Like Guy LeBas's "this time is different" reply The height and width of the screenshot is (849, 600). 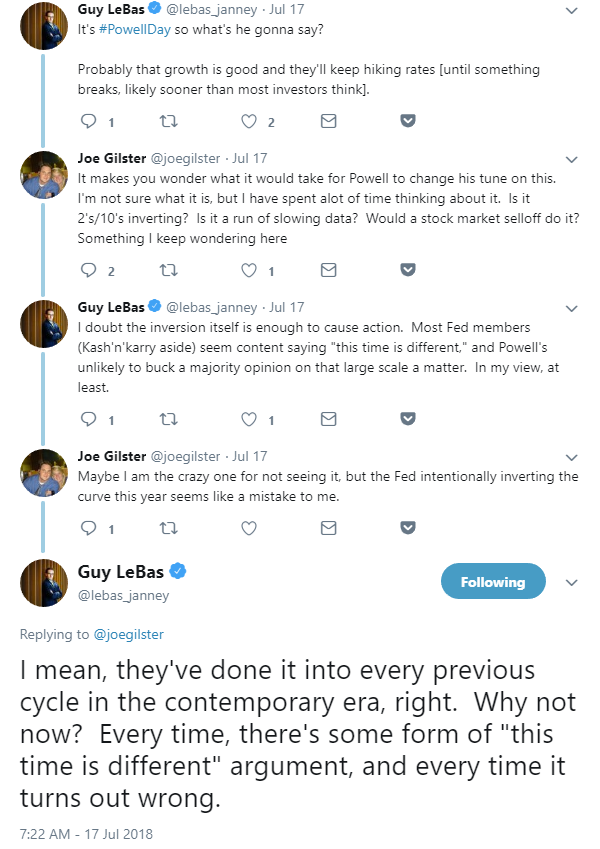tap(249, 419)
